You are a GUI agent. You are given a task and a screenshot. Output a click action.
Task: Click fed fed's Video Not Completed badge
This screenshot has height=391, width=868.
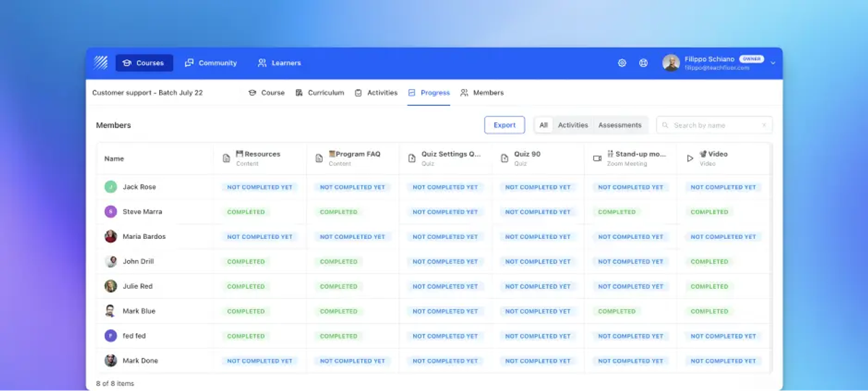(x=723, y=336)
